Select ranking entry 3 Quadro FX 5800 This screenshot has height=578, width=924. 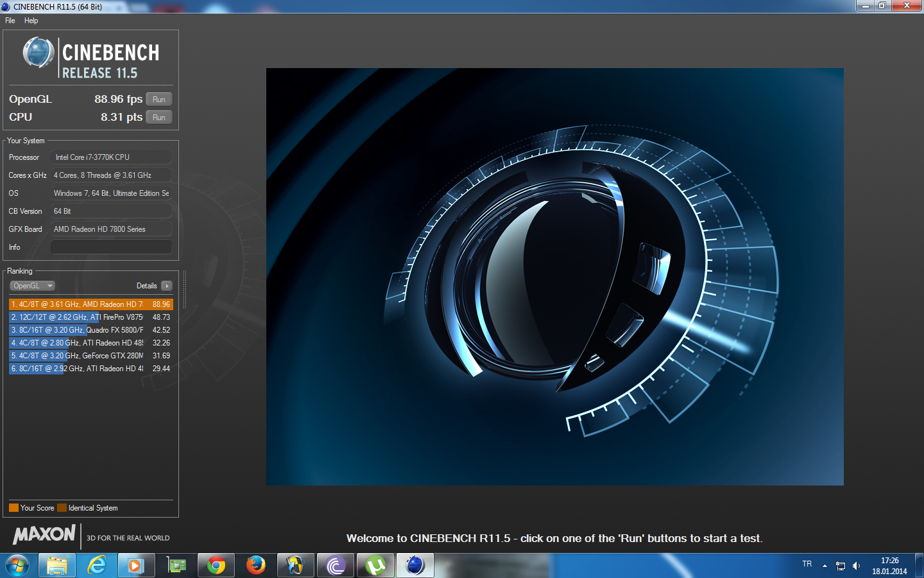(x=91, y=330)
